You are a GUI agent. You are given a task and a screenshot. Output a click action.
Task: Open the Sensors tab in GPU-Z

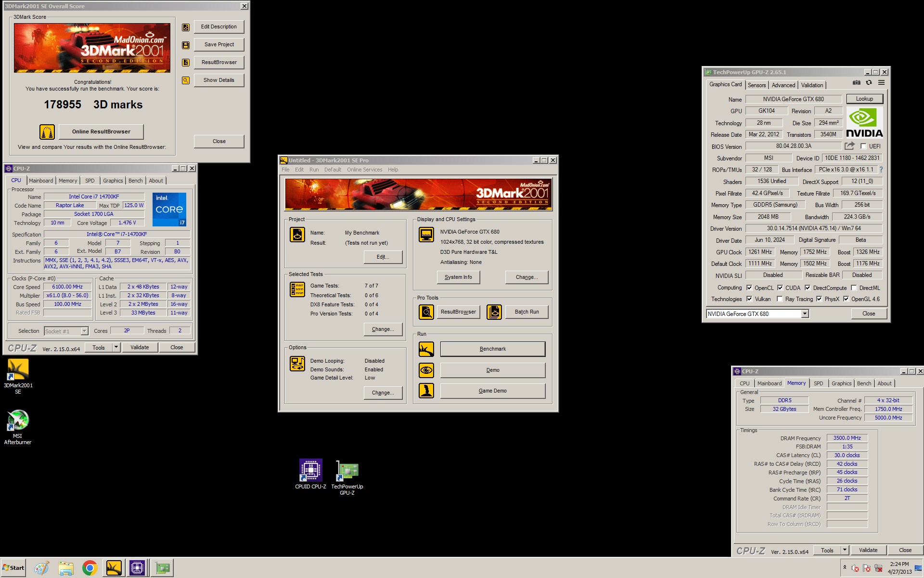point(757,85)
